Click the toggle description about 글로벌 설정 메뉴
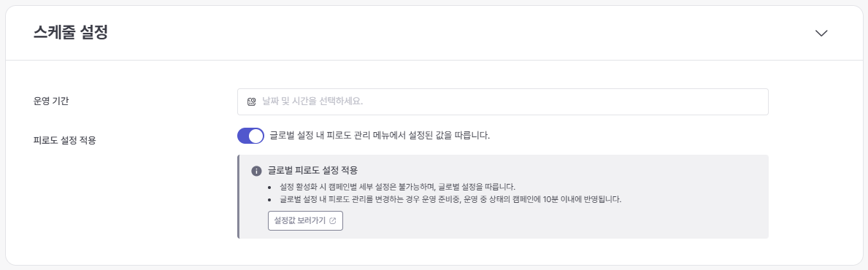The height and width of the screenshot is (270, 868). 380,135
